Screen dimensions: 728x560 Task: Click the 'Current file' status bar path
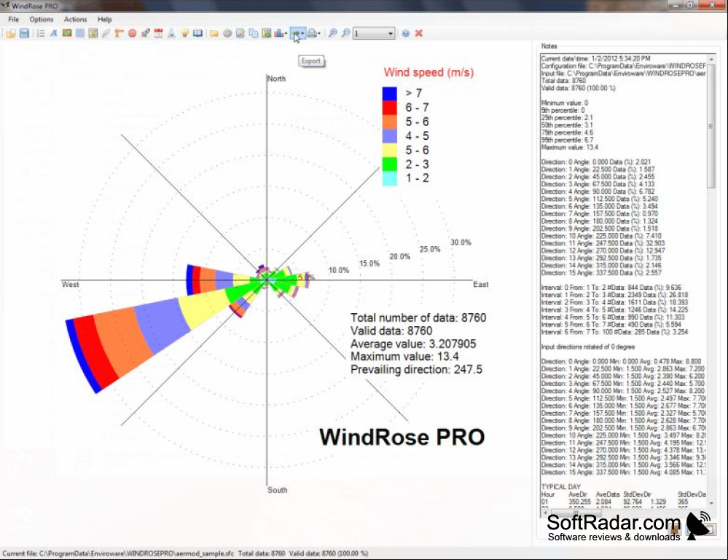click(118, 553)
